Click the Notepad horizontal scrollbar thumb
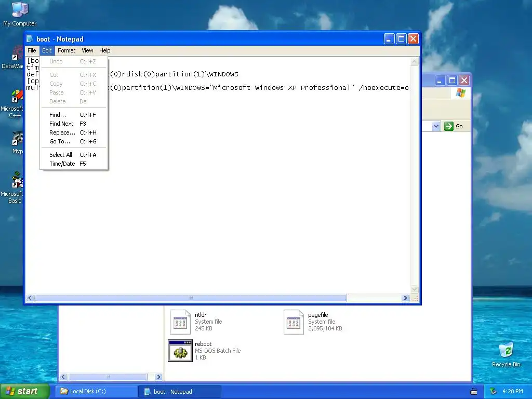Viewport: 532px width, 399px height. click(x=191, y=298)
